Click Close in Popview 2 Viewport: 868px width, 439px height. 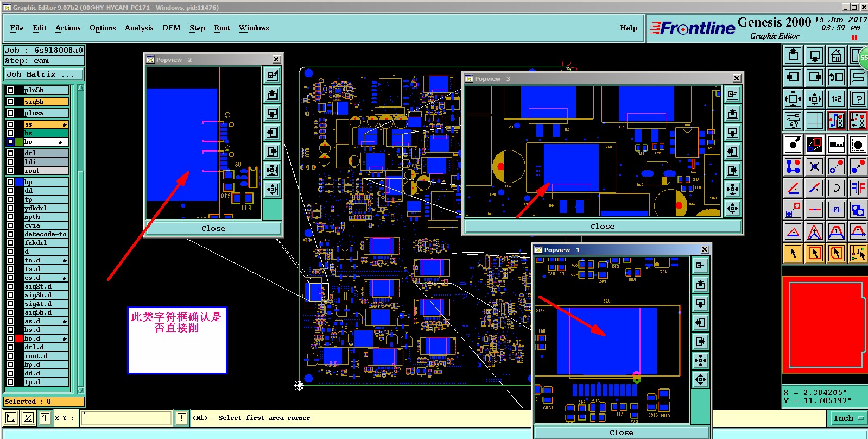point(213,229)
